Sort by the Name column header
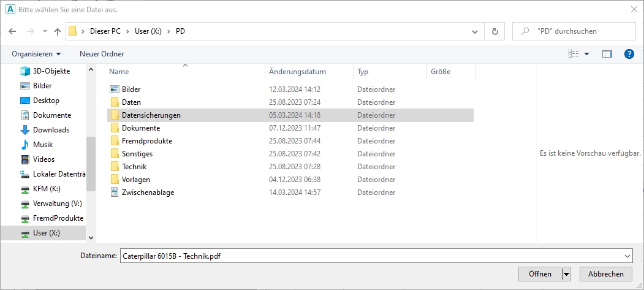Screen dimensions: 644x290 tap(119, 72)
